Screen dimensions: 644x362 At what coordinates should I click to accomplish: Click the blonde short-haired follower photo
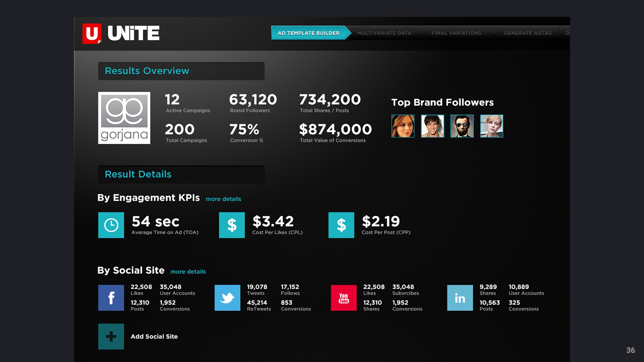point(492,126)
